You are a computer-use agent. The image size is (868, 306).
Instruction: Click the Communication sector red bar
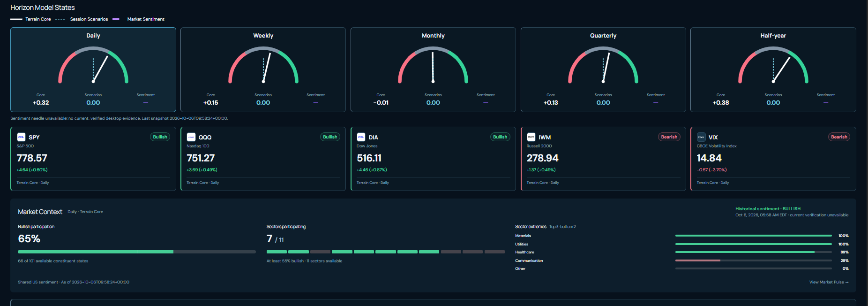[698, 260]
